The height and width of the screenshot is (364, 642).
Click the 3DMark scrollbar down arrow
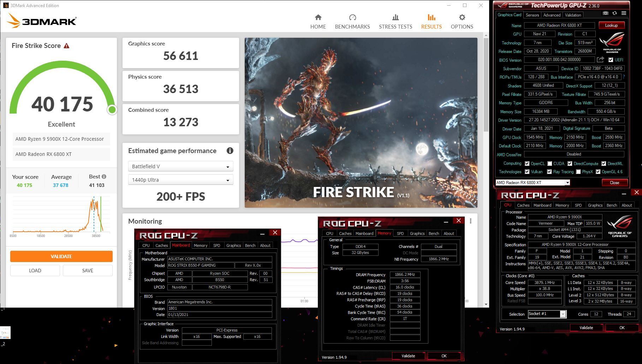486,304
